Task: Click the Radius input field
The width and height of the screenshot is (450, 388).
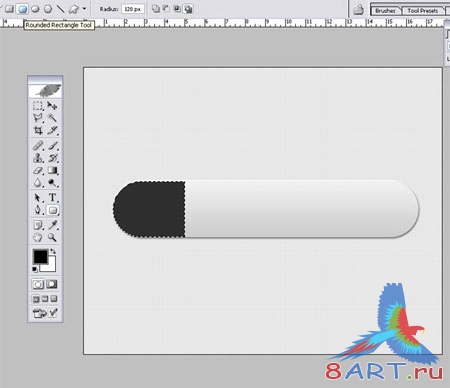Action: [x=132, y=9]
